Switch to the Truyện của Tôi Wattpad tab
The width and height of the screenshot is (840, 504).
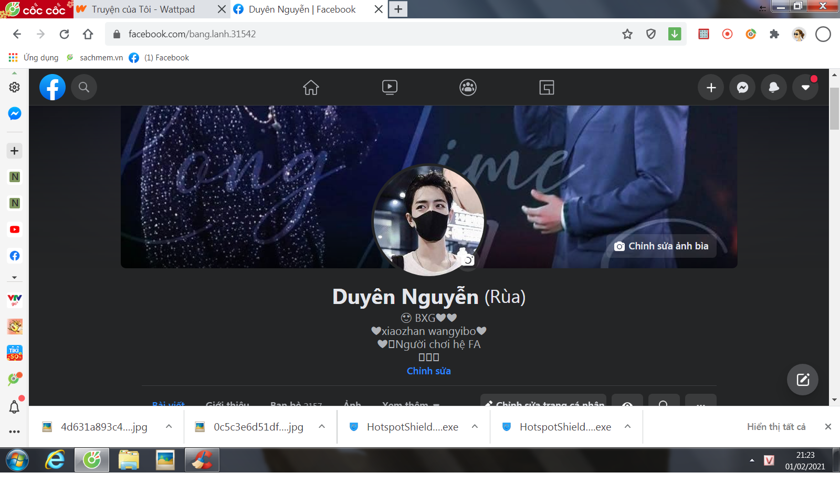[143, 9]
